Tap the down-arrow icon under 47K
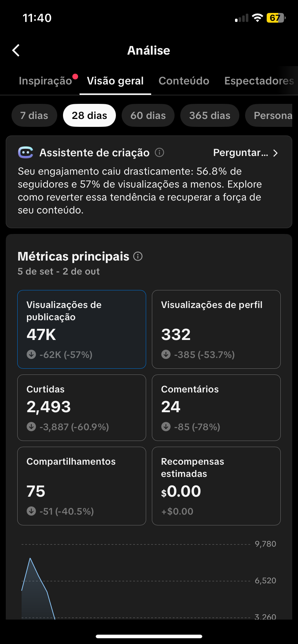 click(31, 355)
